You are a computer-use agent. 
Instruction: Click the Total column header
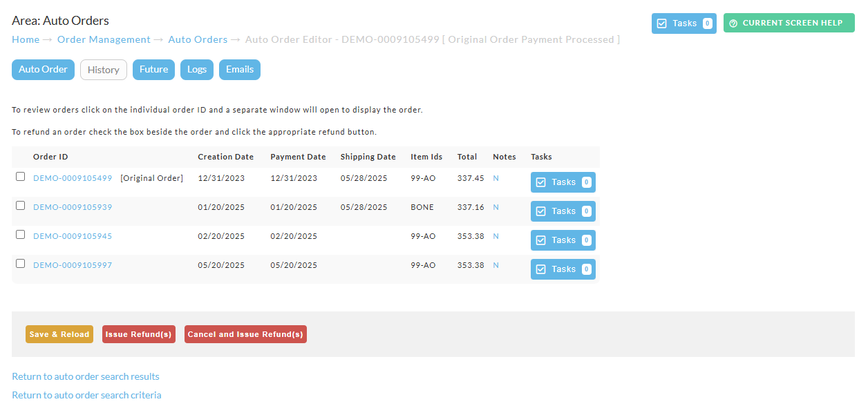click(467, 157)
